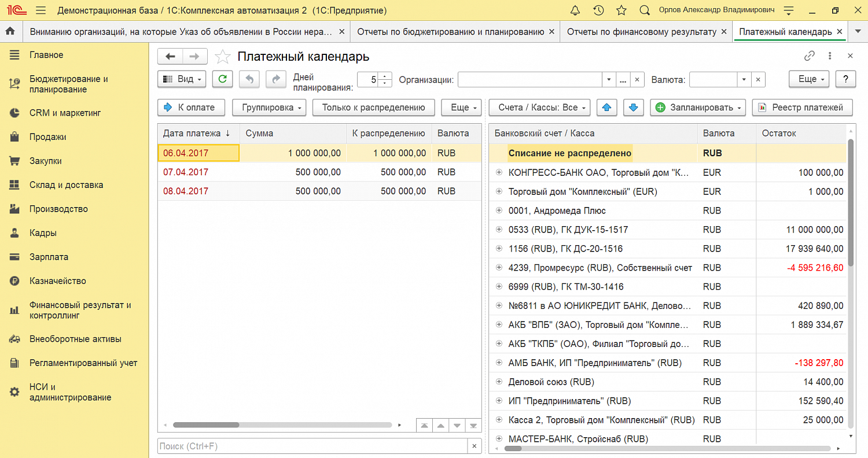868x458 pixels.
Task: Click Только к распределению button
Action: [374, 107]
